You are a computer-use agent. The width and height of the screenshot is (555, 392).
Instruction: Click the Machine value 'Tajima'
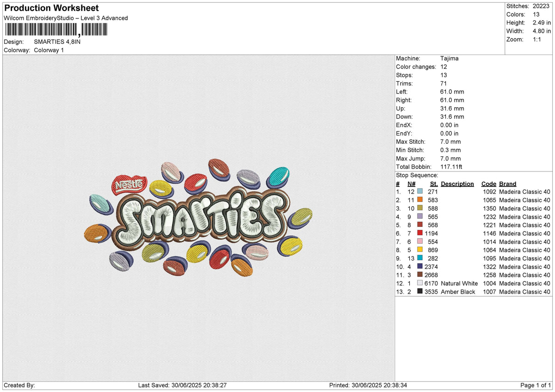click(x=450, y=59)
